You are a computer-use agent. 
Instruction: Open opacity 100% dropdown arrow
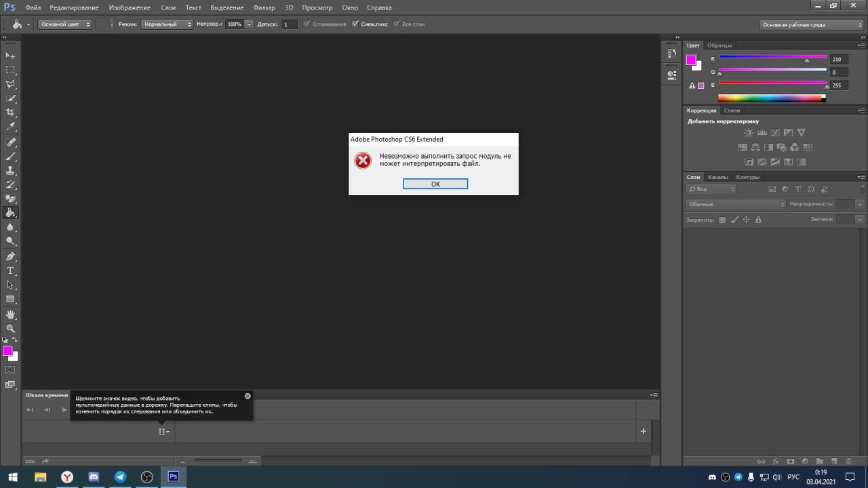click(x=249, y=24)
